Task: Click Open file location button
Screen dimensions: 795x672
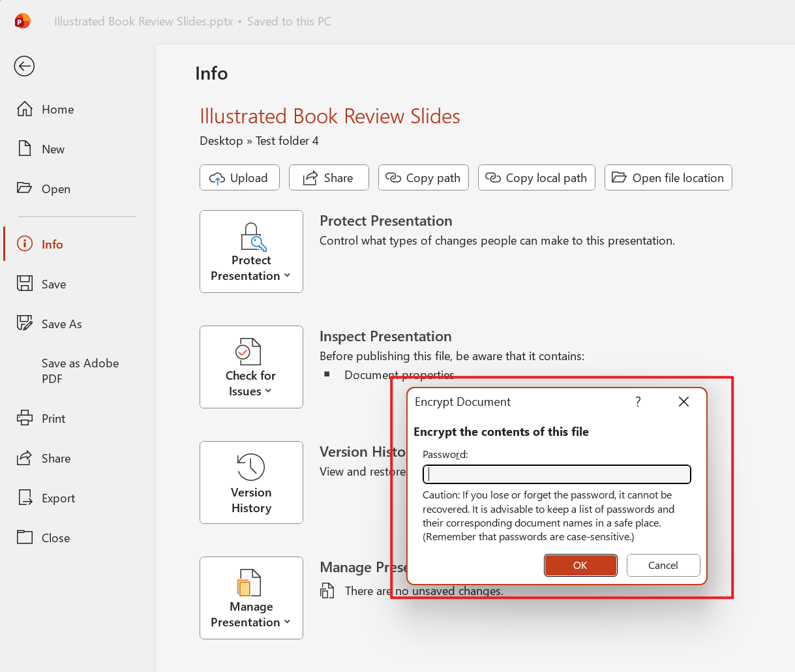Action: (668, 177)
